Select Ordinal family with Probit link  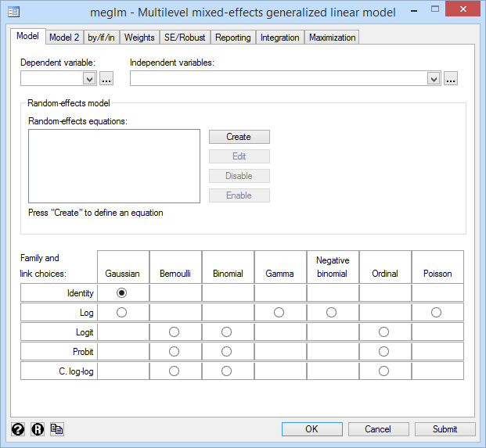(383, 351)
